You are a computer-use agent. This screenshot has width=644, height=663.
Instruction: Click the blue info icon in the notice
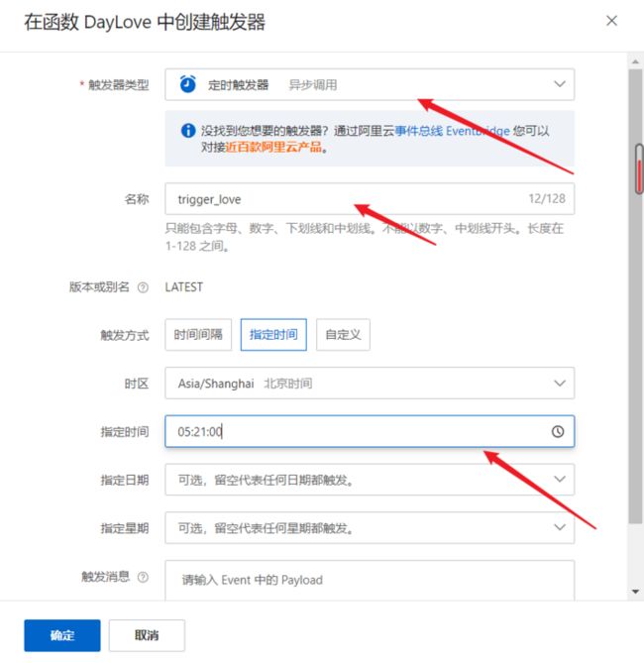pyautogui.click(x=188, y=130)
